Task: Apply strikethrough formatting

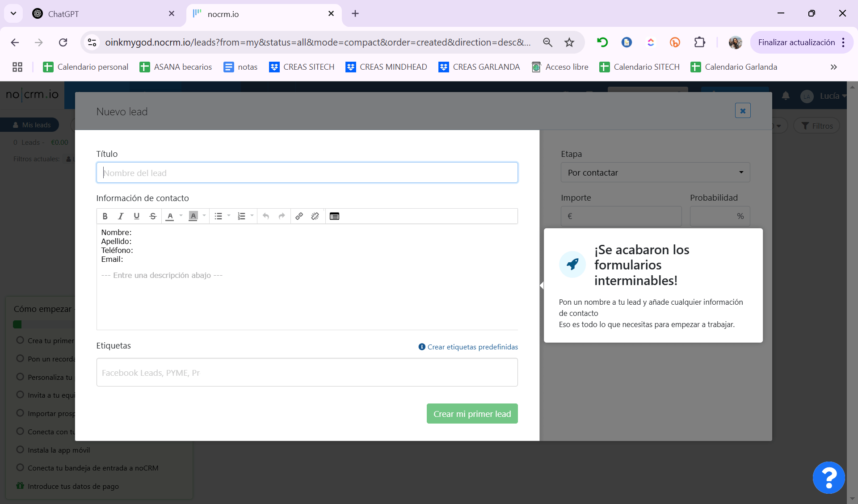Action: [153, 216]
